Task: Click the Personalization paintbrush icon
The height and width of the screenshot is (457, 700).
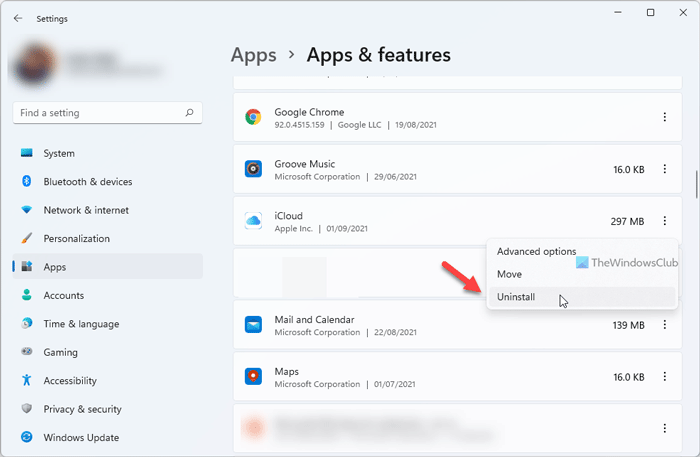Action: pyautogui.click(x=27, y=238)
